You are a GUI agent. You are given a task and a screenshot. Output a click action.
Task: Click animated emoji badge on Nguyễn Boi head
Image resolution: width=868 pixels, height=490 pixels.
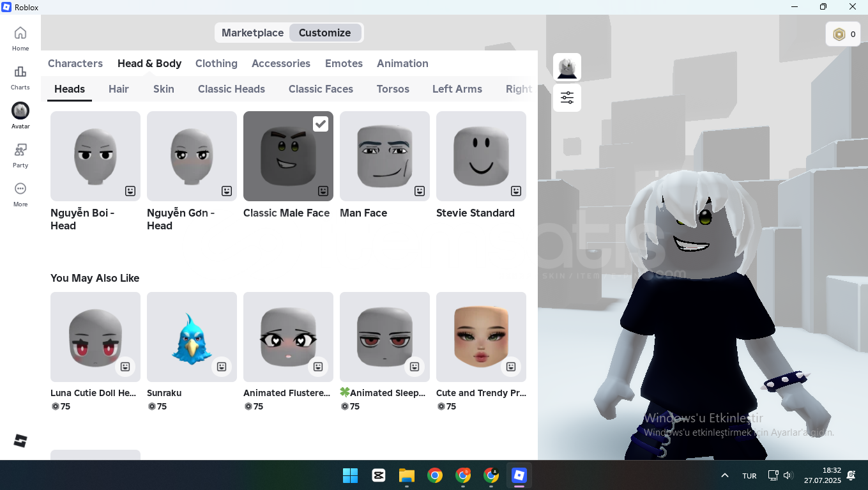pos(130,191)
